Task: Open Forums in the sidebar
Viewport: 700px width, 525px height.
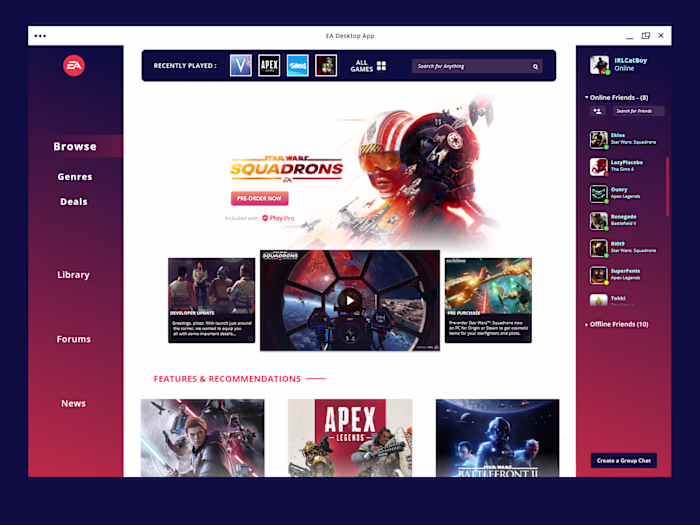Action: [x=74, y=339]
